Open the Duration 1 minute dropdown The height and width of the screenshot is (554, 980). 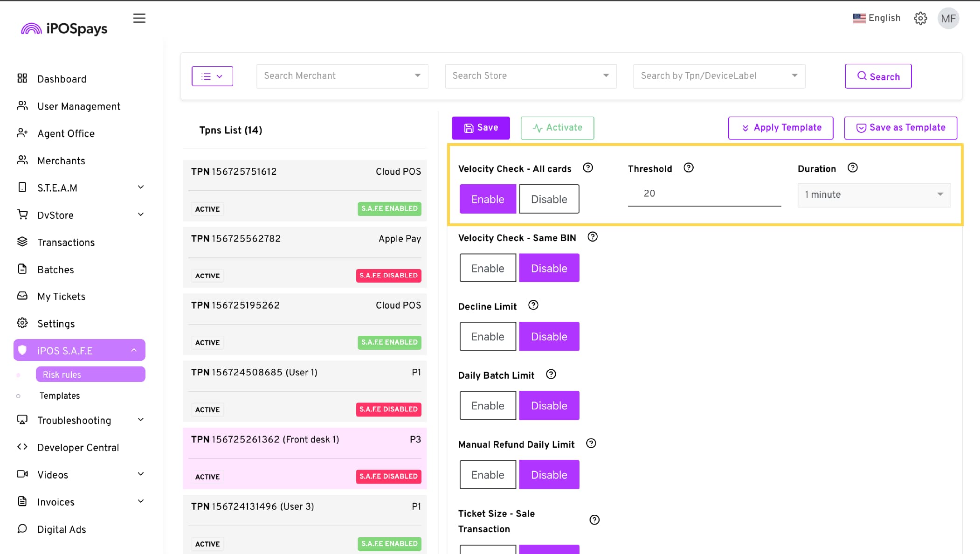[x=874, y=194]
